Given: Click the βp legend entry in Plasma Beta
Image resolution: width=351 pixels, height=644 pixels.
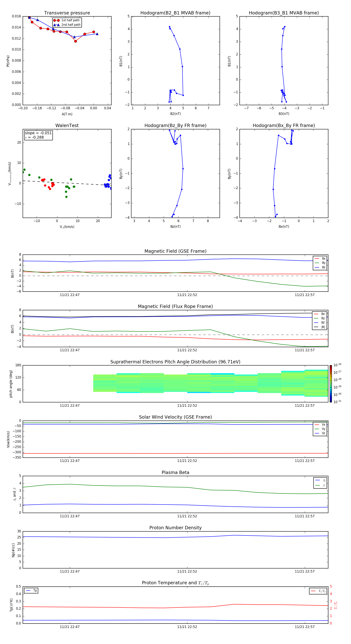Looking at the screenshot, I should pos(321,480).
